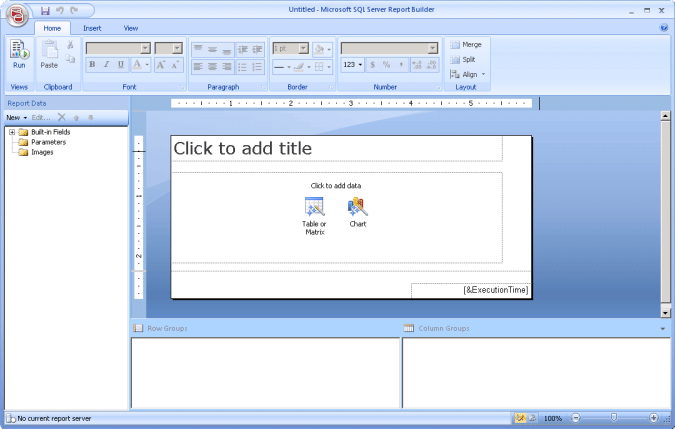Increase decimal places
Image resolution: width=675 pixels, height=429 pixels.
click(417, 65)
